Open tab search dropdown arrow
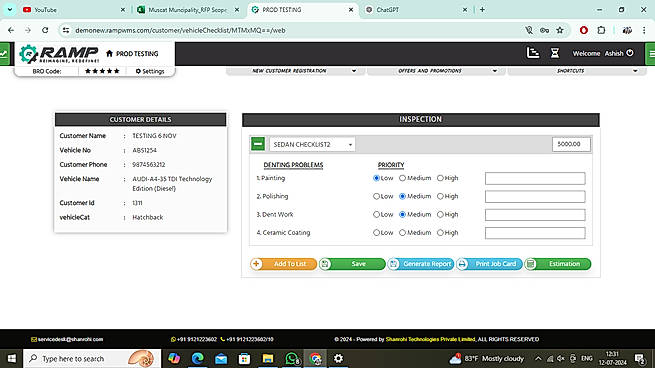Image resolution: width=655 pixels, height=368 pixels. [x=10, y=9]
